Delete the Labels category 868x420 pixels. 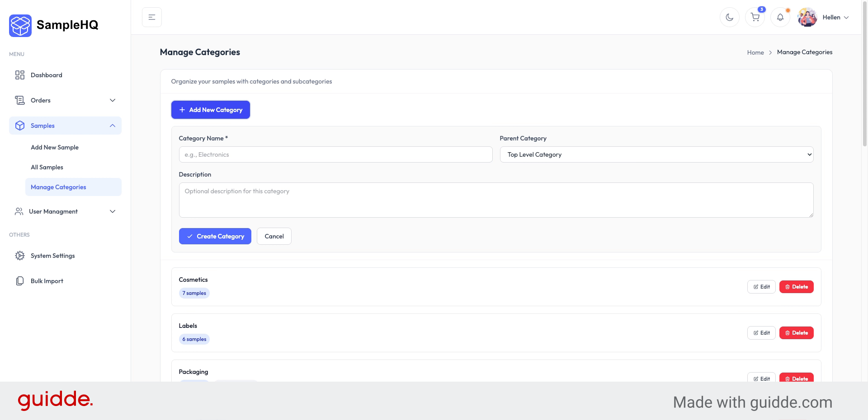pyautogui.click(x=796, y=333)
